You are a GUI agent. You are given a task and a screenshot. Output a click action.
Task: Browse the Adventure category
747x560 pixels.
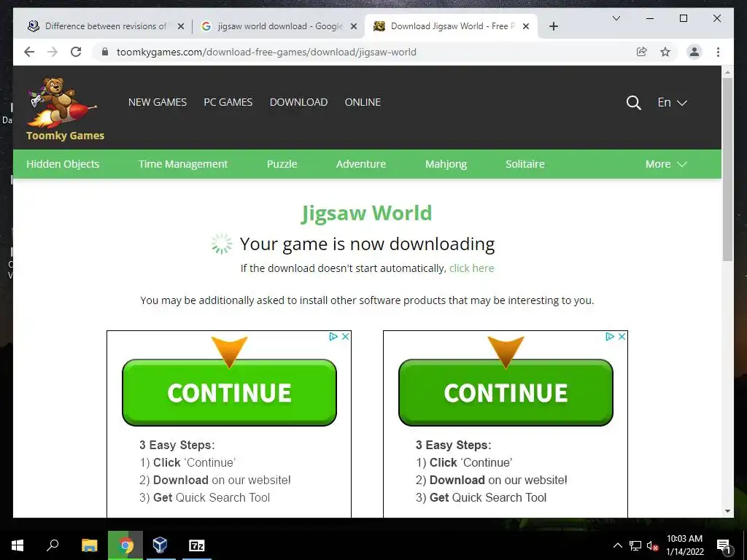coord(360,164)
